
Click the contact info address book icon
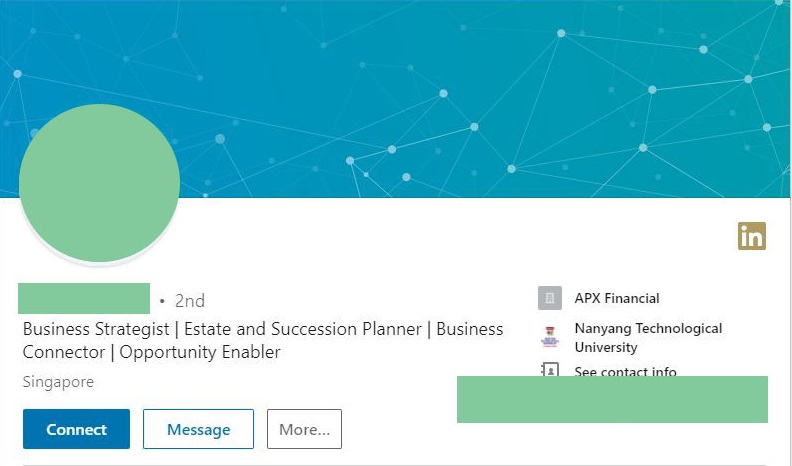click(x=550, y=370)
